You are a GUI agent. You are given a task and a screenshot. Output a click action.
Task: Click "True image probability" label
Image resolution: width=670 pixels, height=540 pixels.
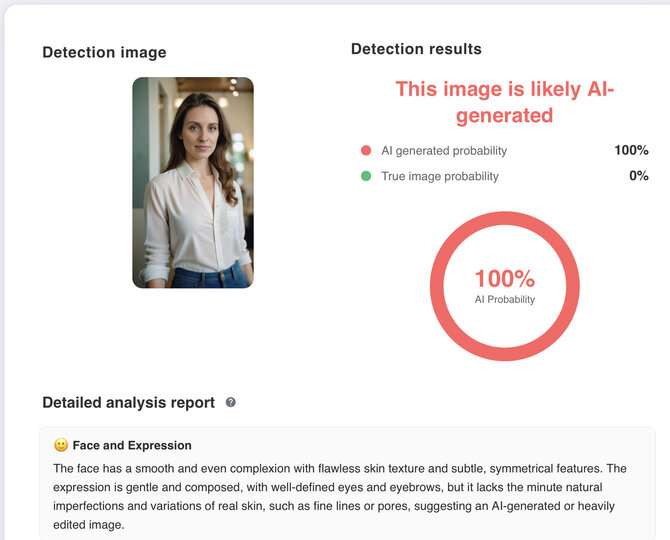(x=440, y=176)
